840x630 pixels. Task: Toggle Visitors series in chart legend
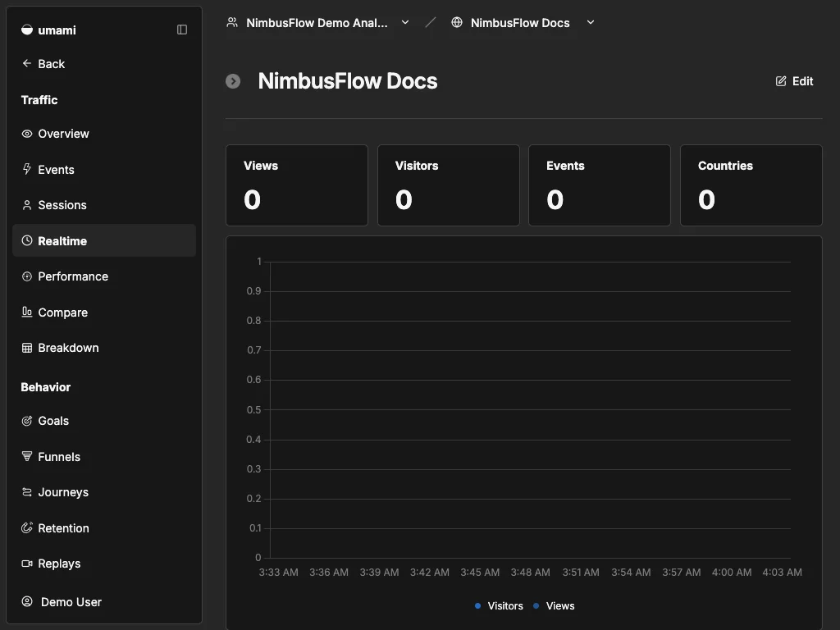pos(499,606)
